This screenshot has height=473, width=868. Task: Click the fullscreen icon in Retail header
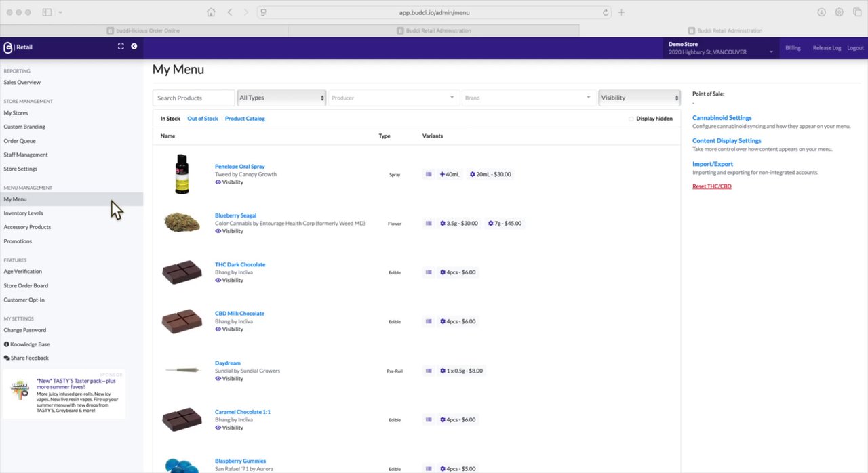121,46
